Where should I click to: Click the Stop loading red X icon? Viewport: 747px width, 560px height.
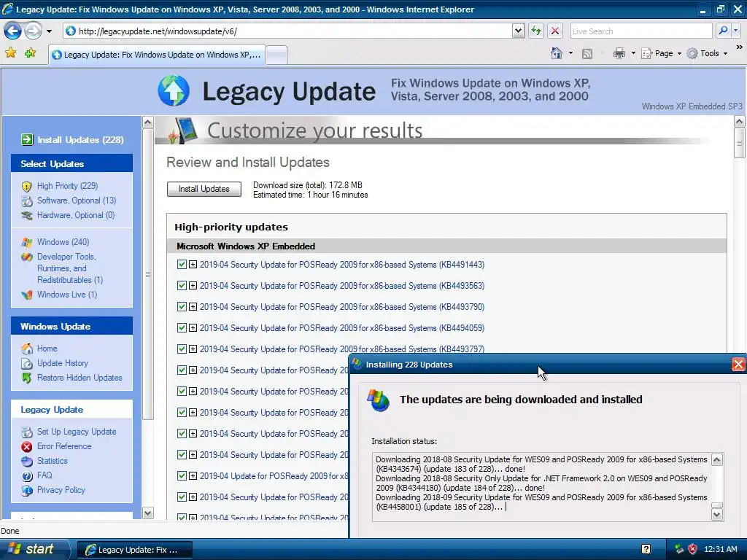tap(554, 31)
